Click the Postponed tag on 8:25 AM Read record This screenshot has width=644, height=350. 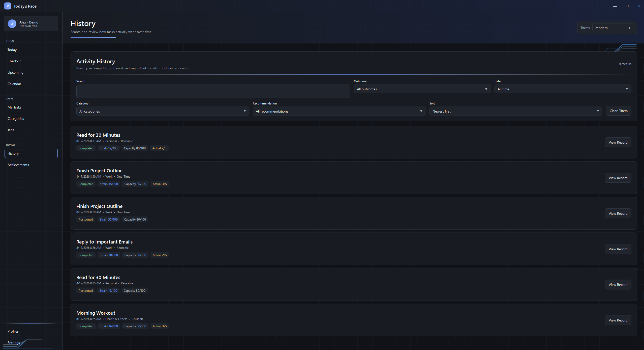pyautogui.click(x=86, y=291)
